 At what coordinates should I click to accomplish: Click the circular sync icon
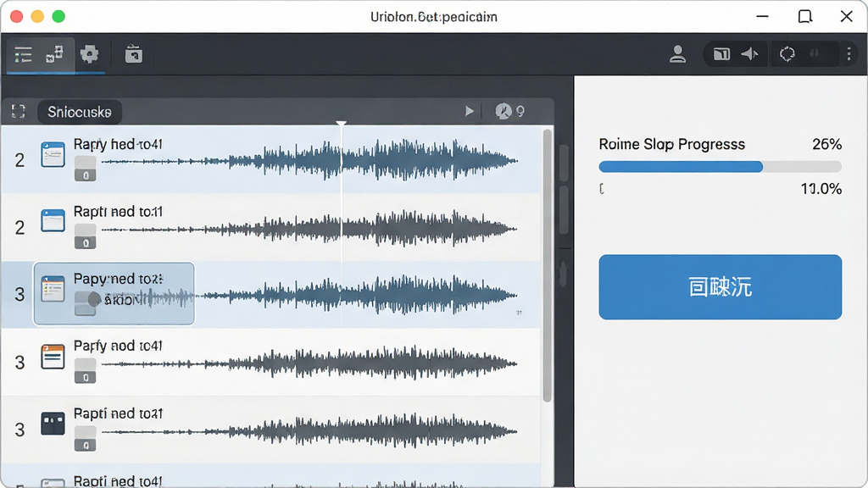click(787, 54)
